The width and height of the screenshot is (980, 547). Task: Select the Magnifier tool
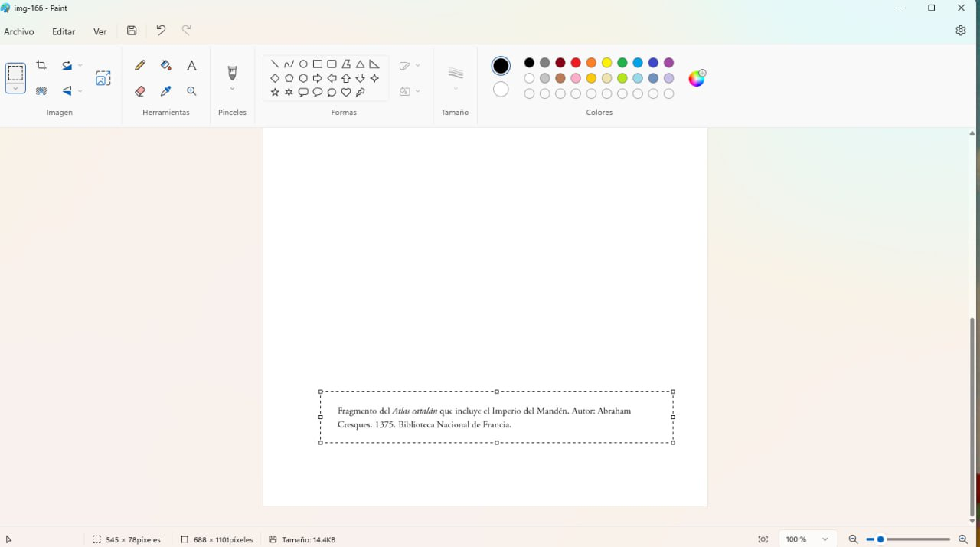(x=192, y=91)
